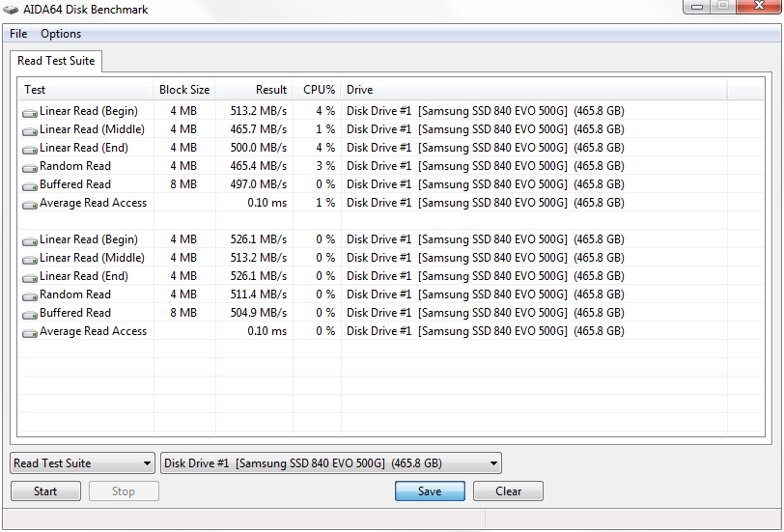The image size is (784, 532).
Task: Close the AIDA64 Disk Benchmark window
Action: [760, 6]
